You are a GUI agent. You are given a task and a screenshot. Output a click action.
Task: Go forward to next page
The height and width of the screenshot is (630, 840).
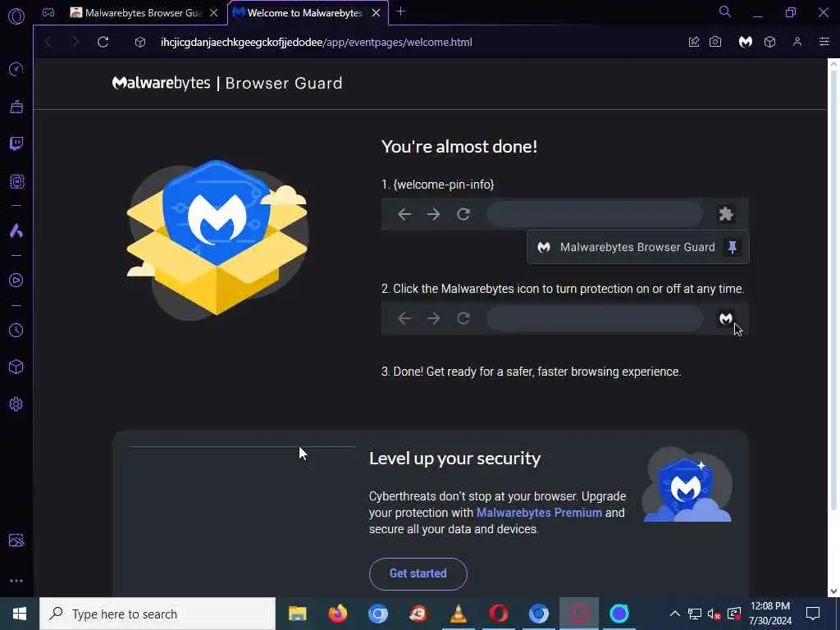(75, 42)
